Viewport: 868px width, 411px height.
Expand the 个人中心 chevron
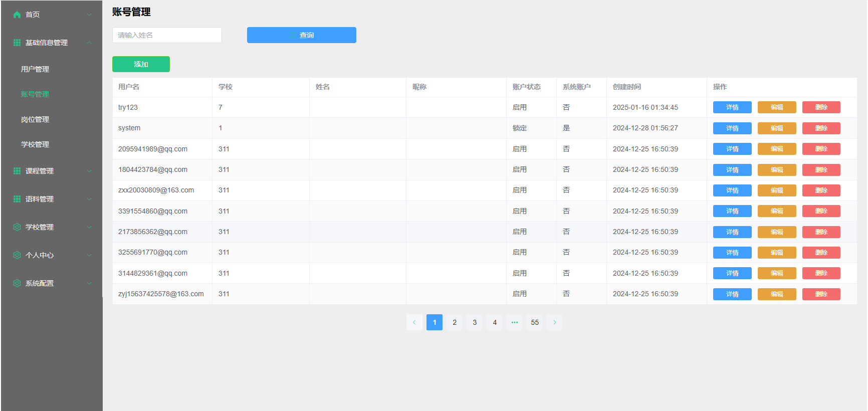tap(89, 255)
